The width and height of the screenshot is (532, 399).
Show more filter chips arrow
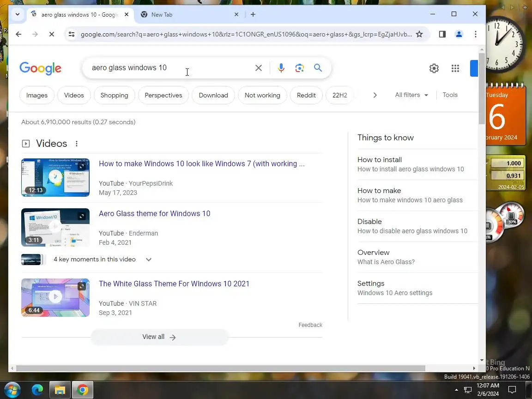375,95
